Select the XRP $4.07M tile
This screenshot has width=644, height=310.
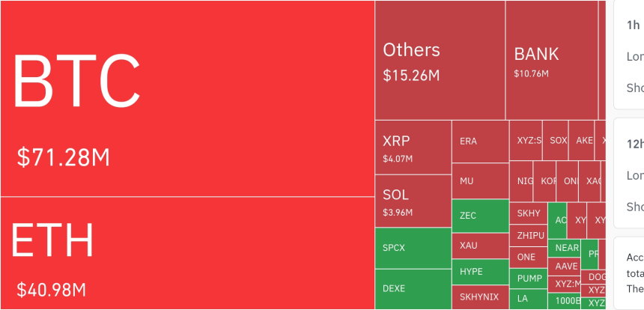click(x=413, y=148)
